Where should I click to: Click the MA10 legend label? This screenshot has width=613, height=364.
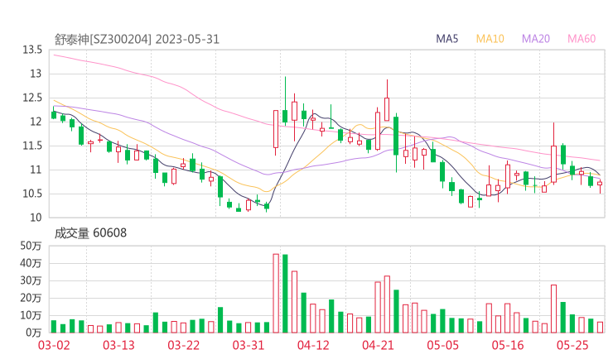tap(490, 39)
